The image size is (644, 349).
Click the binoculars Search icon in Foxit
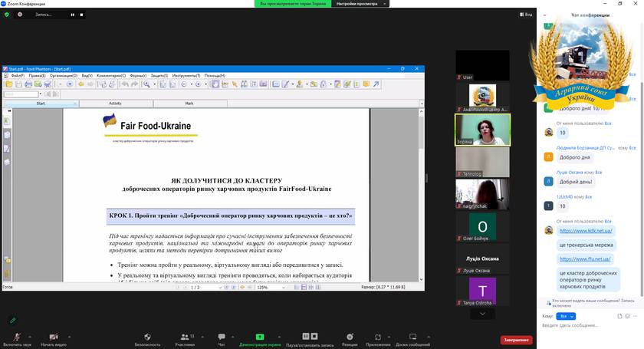(x=244, y=84)
